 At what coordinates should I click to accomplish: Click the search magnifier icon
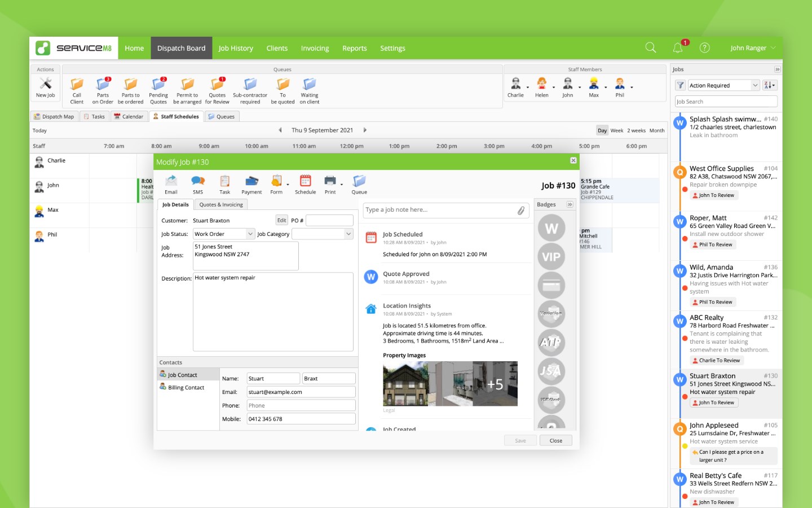[651, 48]
